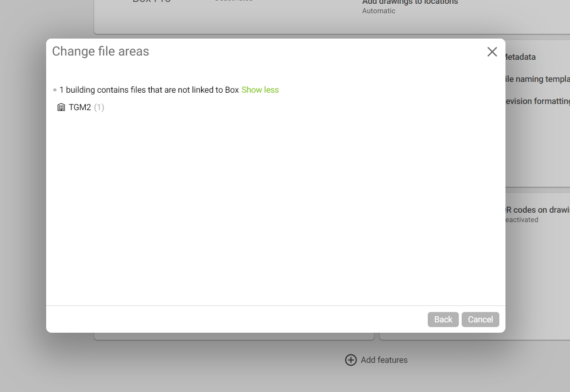
Task: Click the partially visible Box label at top
Action: point(152,1)
